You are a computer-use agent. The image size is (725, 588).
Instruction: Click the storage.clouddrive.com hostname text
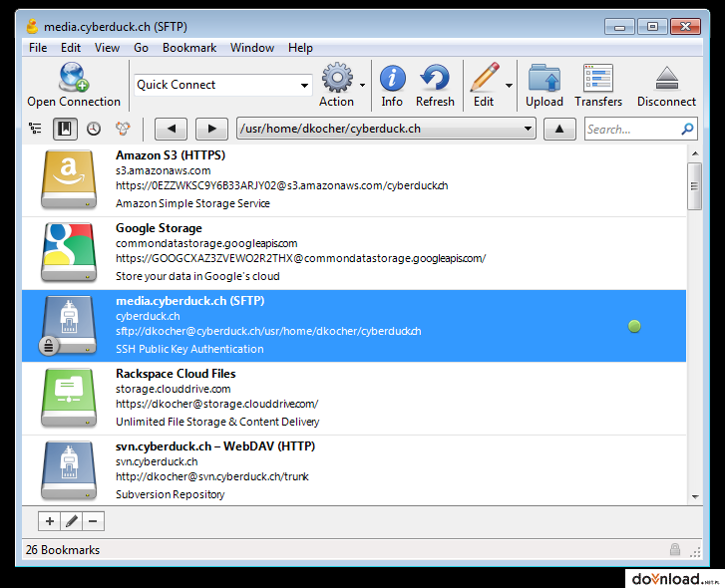[174, 389]
